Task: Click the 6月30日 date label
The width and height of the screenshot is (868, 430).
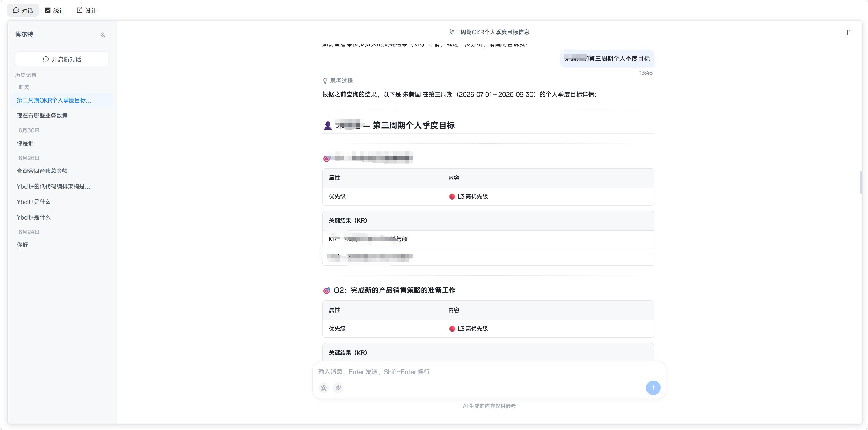Action: click(29, 131)
